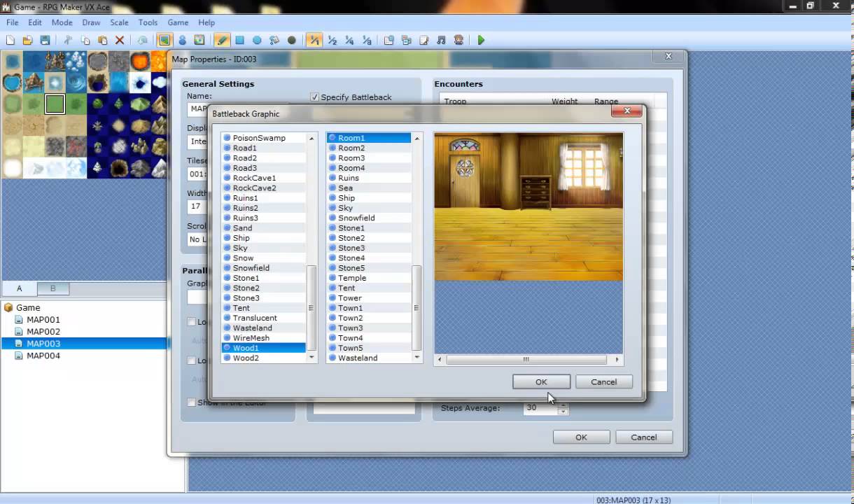Screen dimensions: 854x504
Task: Open the Edit menu
Action: click(35, 22)
